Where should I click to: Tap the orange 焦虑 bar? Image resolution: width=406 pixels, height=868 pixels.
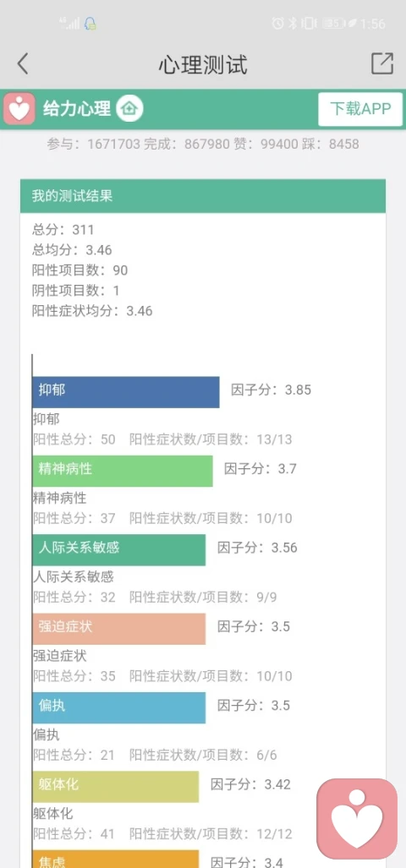click(115, 859)
